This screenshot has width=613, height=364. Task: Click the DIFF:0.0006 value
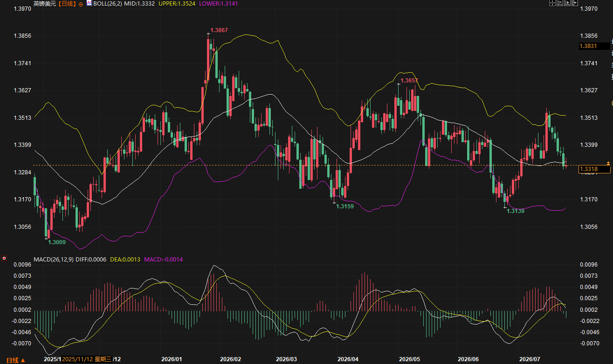click(90, 259)
